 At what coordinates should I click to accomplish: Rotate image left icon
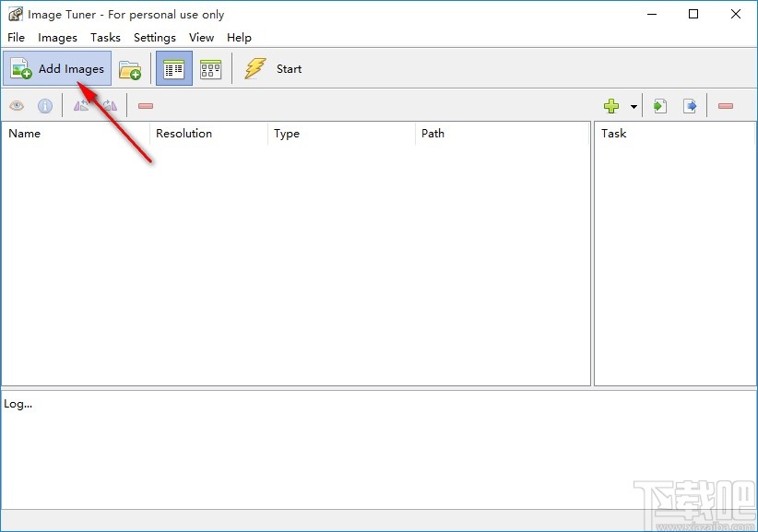(x=81, y=105)
